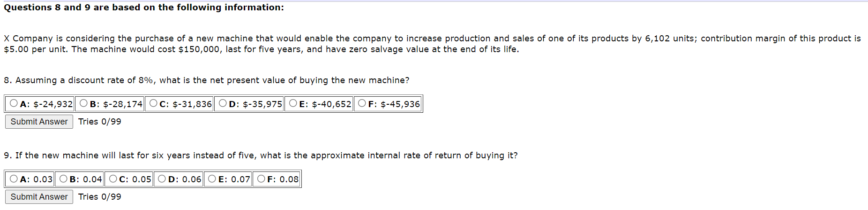
Task: Click the X Company problem description paragraph
Action: pyautogui.click(x=432, y=44)
